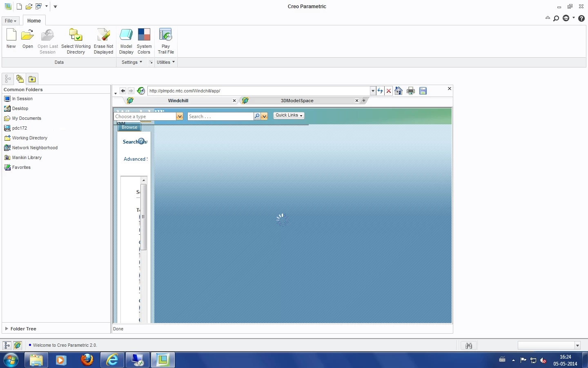Select In Session folder
This screenshot has width=588, height=368.
[18, 99]
